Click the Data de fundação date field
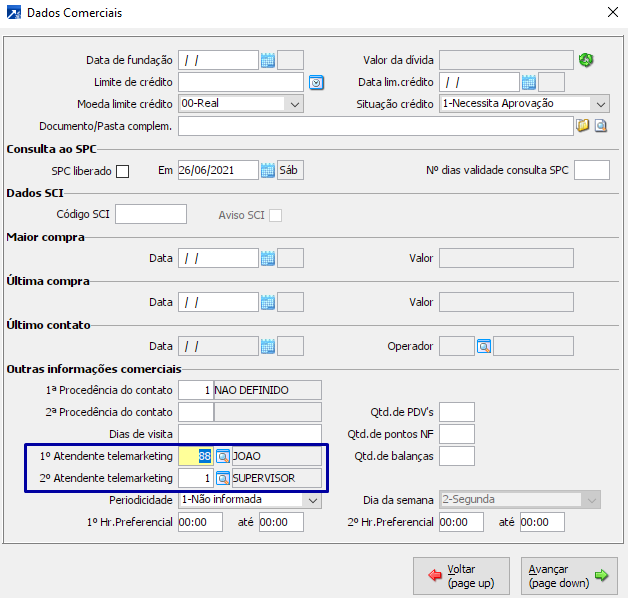 click(218, 60)
